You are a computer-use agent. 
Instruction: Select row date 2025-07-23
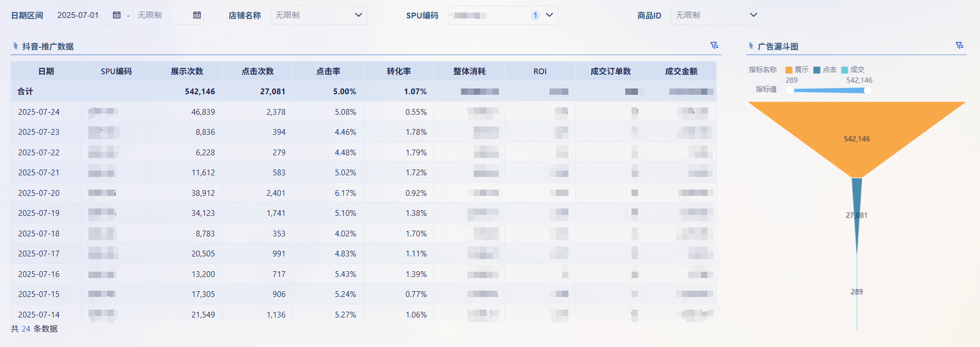pos(39,132)
